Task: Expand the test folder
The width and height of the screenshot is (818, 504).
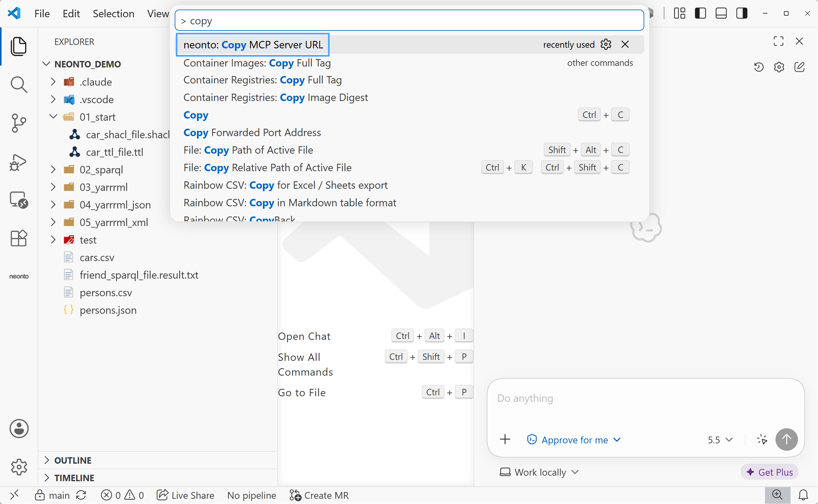Action: [x=53, y=240]
